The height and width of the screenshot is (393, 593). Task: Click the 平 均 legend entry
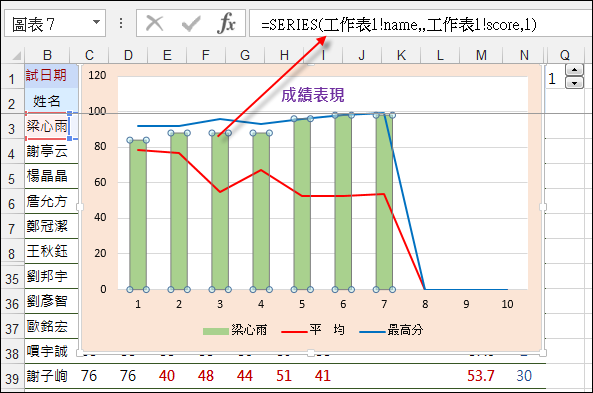pos(313,330)
